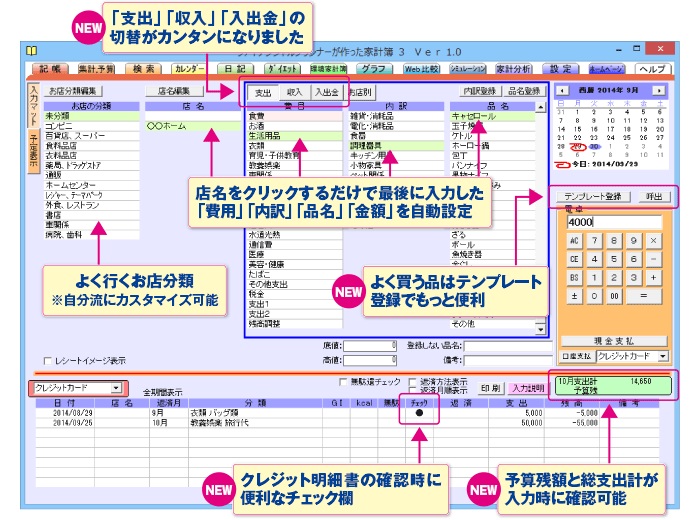
Task: Open the クレジットカード dropdown above the table
Action: pyautogui.click(x=116, y=387)
